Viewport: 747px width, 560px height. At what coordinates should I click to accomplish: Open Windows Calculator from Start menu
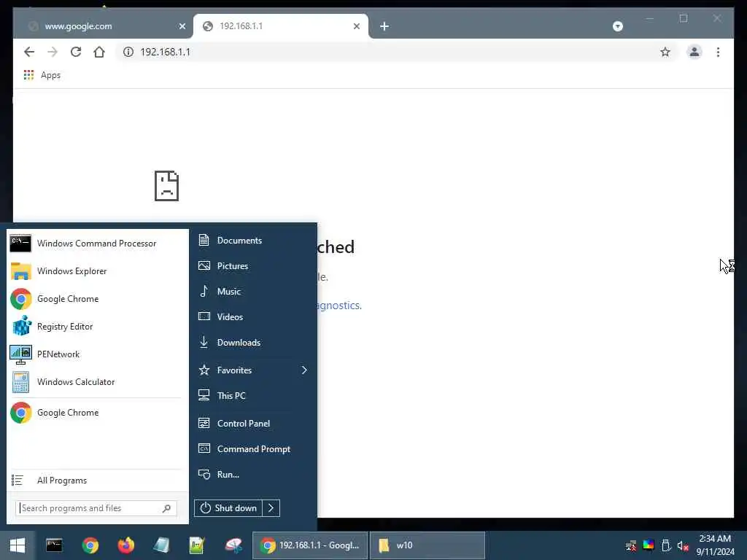(97, 382)
